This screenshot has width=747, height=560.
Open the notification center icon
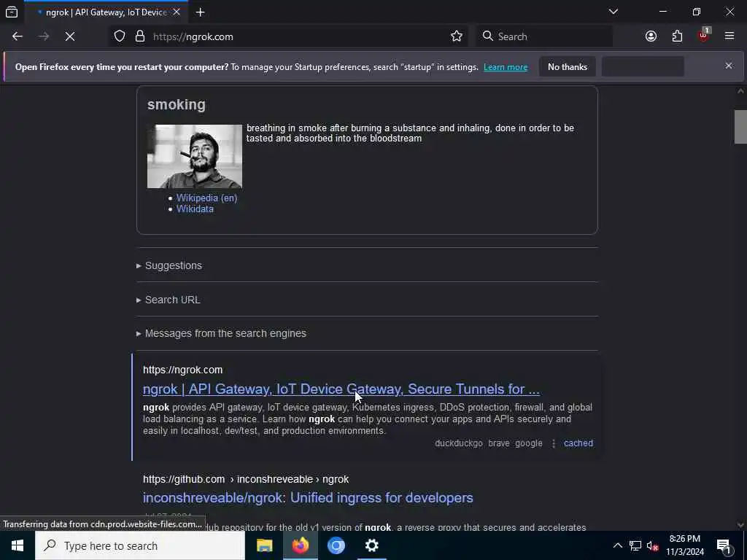(724, 545)
